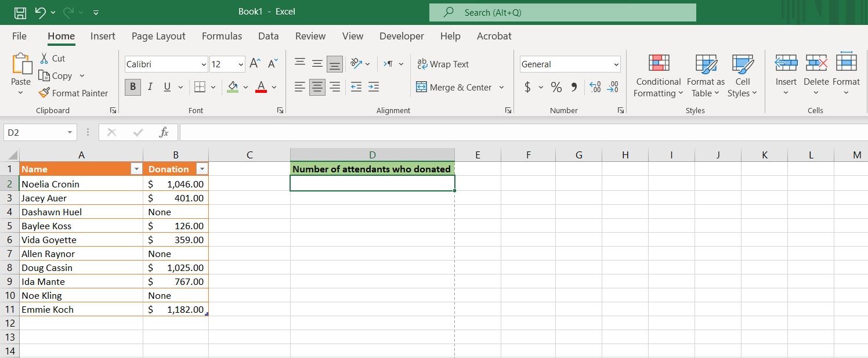Select the Format Painter brush
The width and height of the screenshot is (868, 358).
[x=74, y=93]
